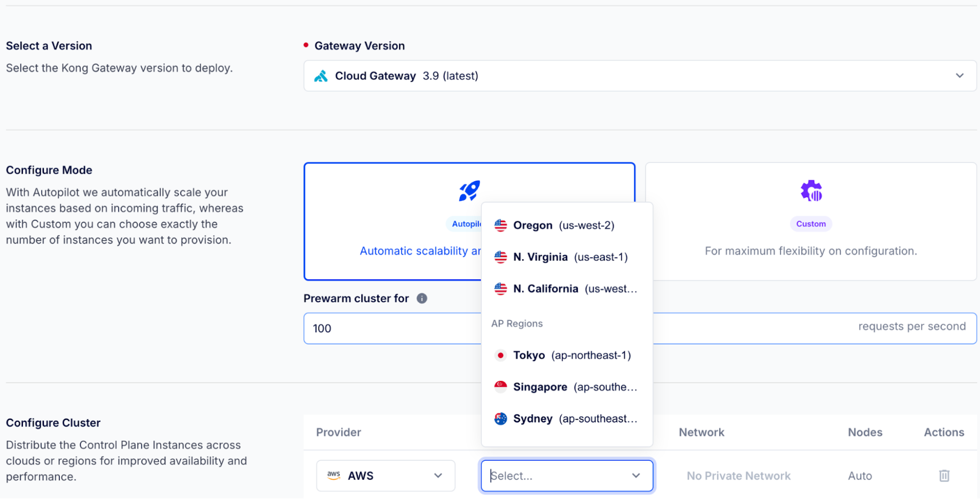Click the Kong logo beside Cloud Gateway

[x=321, y=76]
